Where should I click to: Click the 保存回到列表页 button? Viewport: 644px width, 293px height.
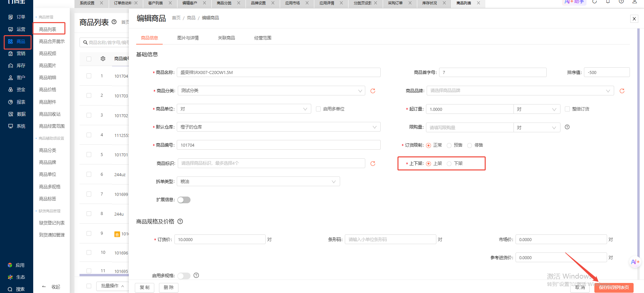tap(614, 287)
